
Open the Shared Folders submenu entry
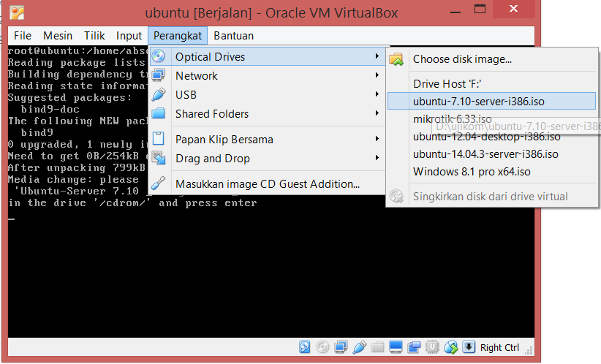click(x=267, y=114)
